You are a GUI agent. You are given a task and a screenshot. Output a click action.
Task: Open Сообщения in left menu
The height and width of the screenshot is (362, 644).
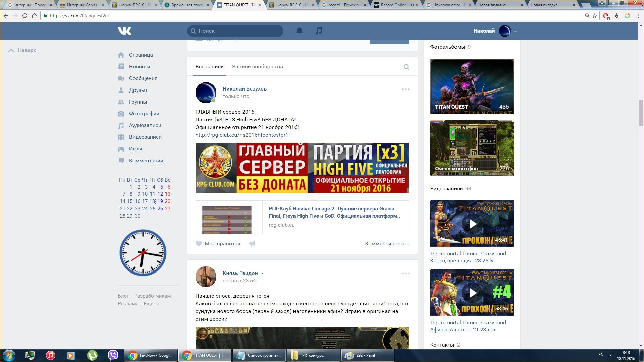143,78
